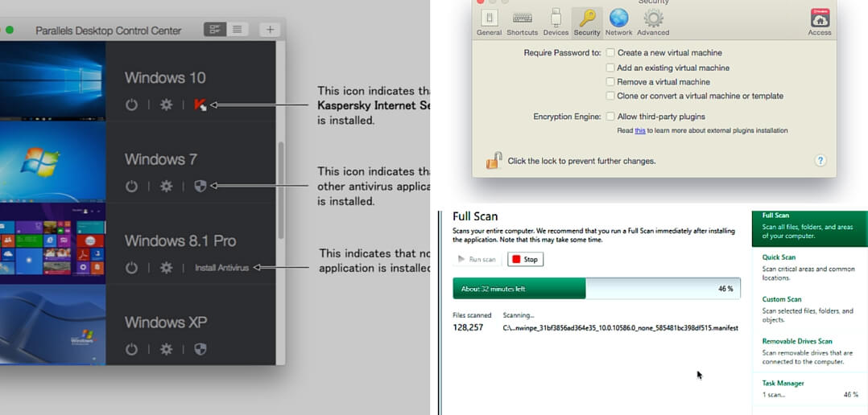Viewport: 868px width, 415px height.
Task: Click the scan progress bar at 46%
Action: (x=596, y=289)
